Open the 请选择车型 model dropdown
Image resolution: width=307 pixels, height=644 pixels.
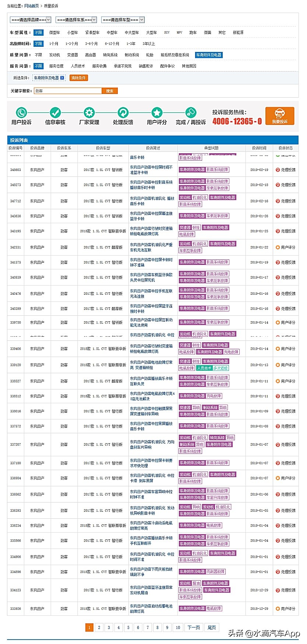click(123, 20)
